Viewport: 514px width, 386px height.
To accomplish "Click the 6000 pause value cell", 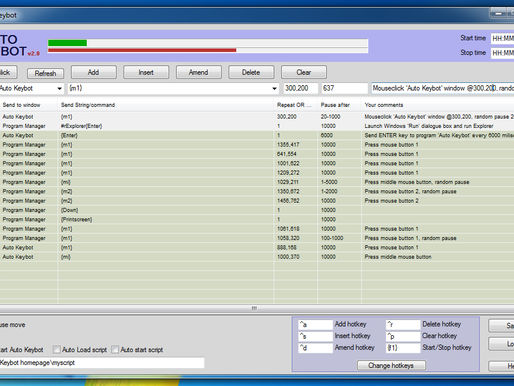I will 327,135.
